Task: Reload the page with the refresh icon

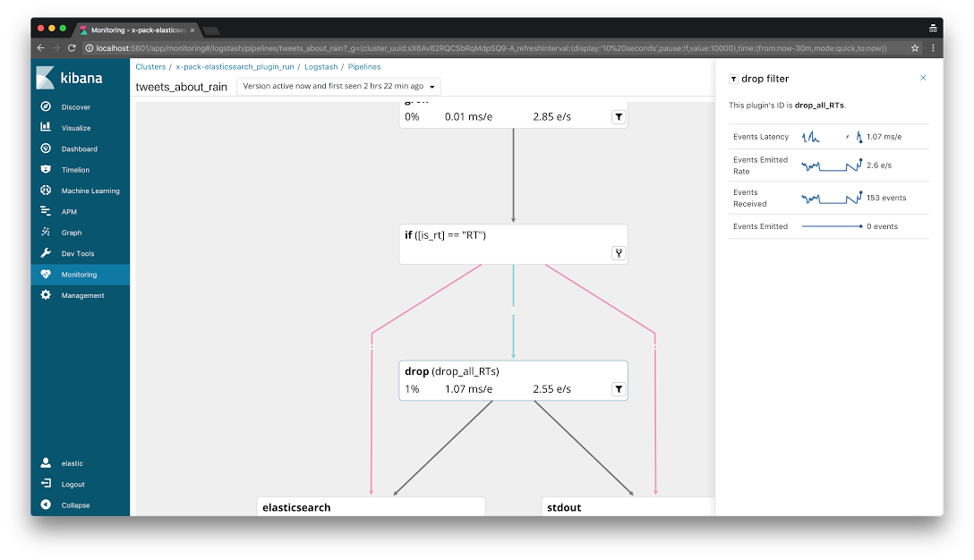Action: point(72,47)
